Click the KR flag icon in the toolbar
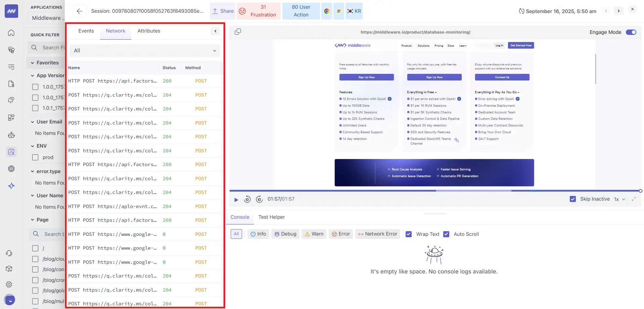 [350, 11]
